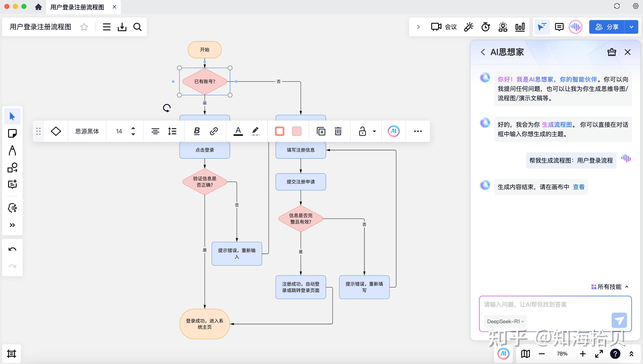This screenshot has height=364, width=643.
Task: Click the delete trash icon
Action: (x=338, y=131)
